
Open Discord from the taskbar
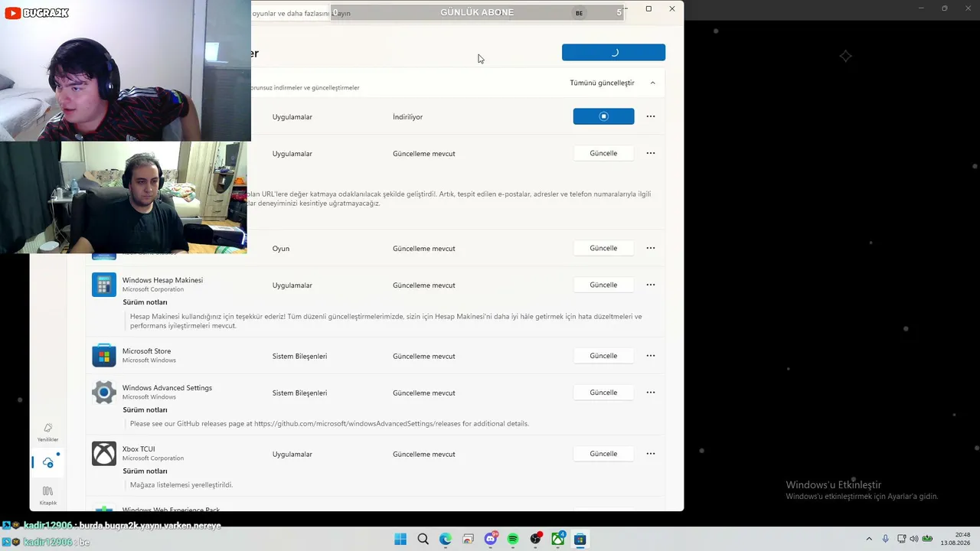[491, 540]
